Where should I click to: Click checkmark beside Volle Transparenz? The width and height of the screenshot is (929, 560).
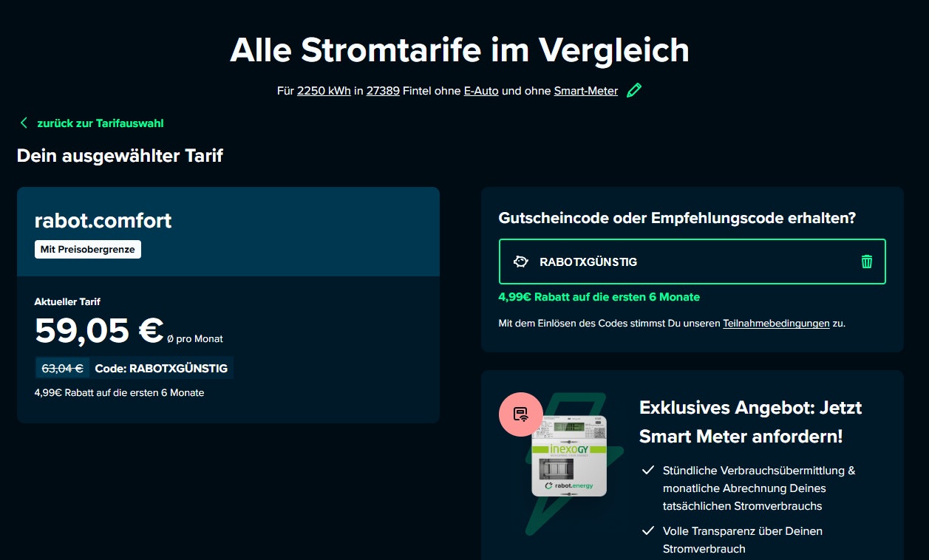pos(648,531)
